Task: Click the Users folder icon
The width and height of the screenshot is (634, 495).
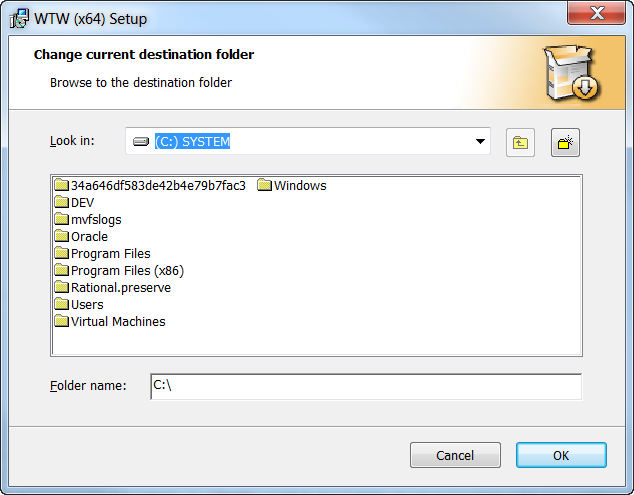Action: tap(62, 304)
